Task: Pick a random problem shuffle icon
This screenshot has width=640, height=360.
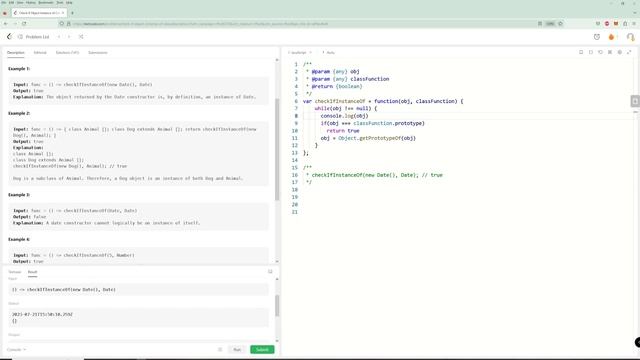Action: (81, 37)
